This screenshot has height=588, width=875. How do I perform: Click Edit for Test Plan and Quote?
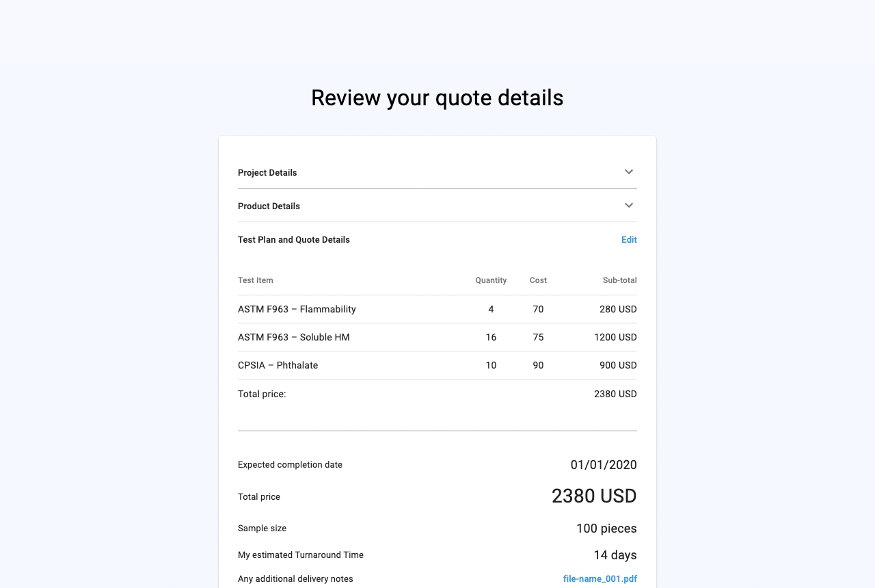[629, 240]
